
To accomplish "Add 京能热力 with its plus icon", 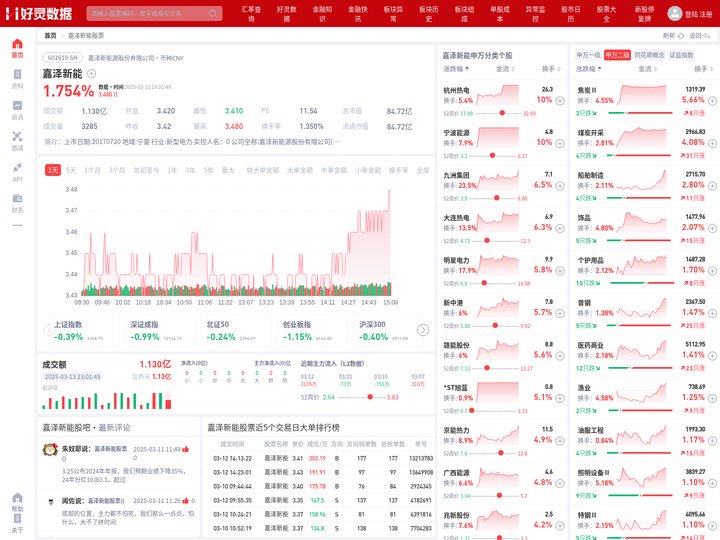I will (x=560, y=441).
